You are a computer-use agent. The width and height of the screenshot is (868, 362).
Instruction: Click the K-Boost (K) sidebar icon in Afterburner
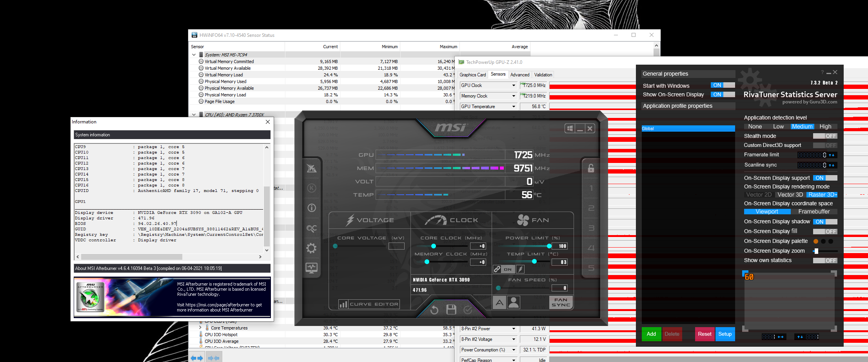coord(312,188)
